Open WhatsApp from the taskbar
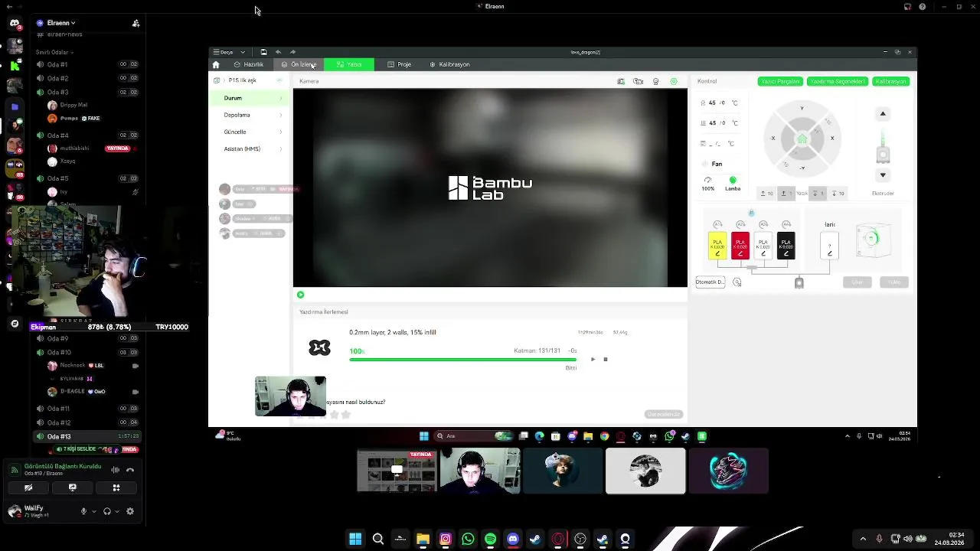This screenshot has width=980, height=551. pyautogui.click(x=468, y=539)
